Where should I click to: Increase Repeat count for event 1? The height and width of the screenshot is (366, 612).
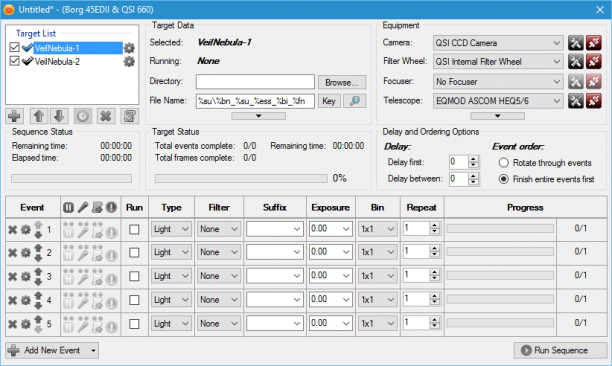(434, 226)
